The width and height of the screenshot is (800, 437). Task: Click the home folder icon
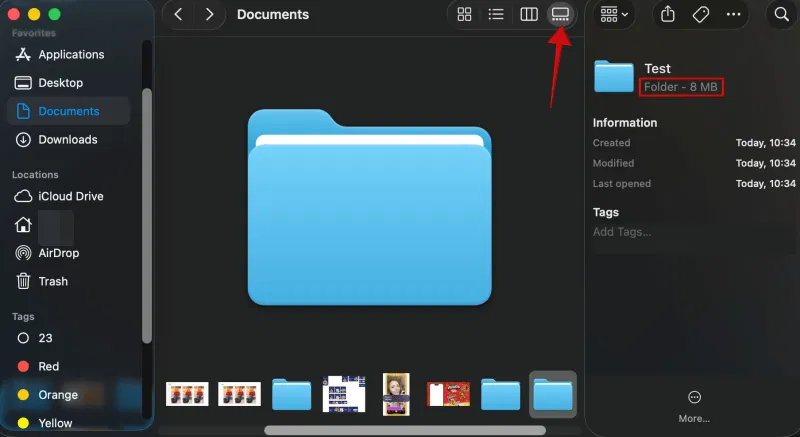point(23,224)
